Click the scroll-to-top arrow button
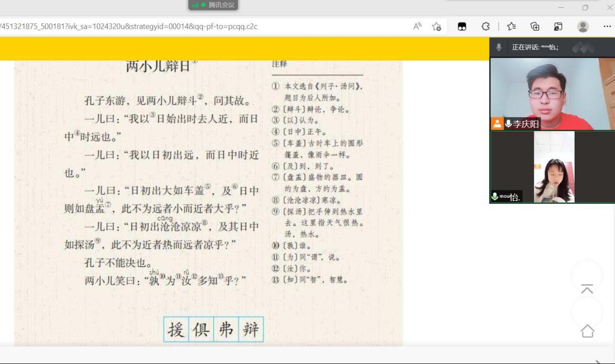The image size is (615, 364). pyautogui.click(x=587, y=289)
